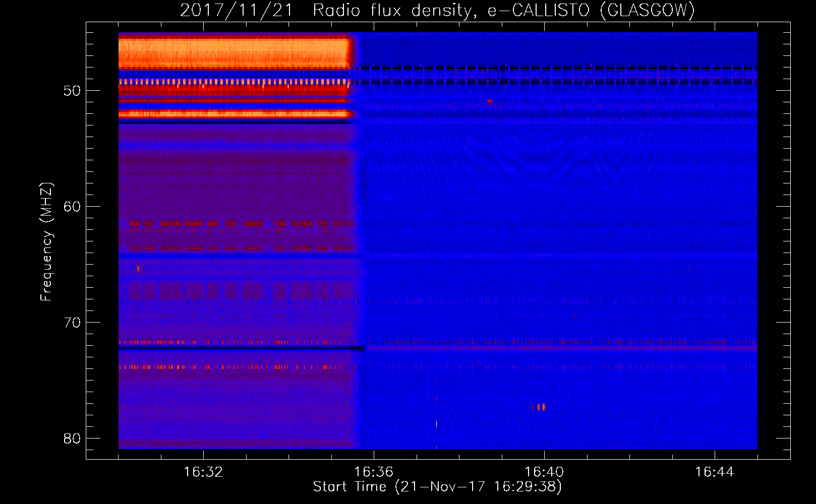Click the 'Frequency (MHZ)' axis label
Image resolution: width=816 pixels, height=504 pixels.
(46, 242)
